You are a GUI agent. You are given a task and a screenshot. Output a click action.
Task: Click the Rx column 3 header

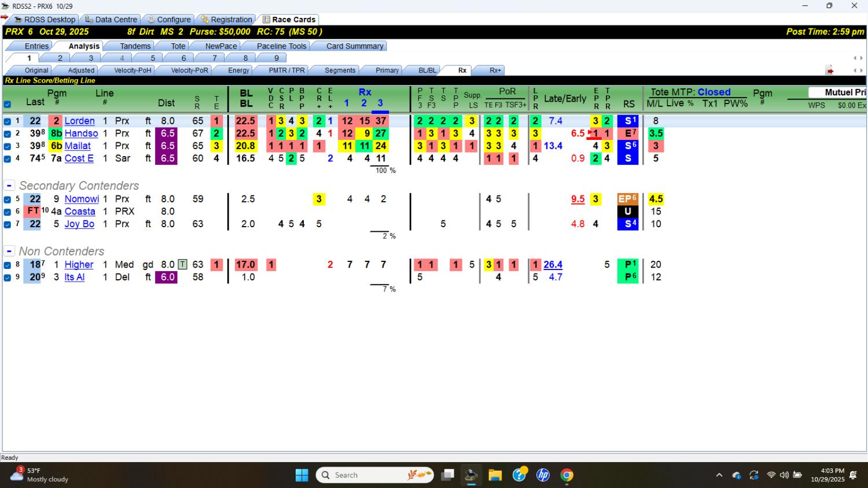click(380, 103)
